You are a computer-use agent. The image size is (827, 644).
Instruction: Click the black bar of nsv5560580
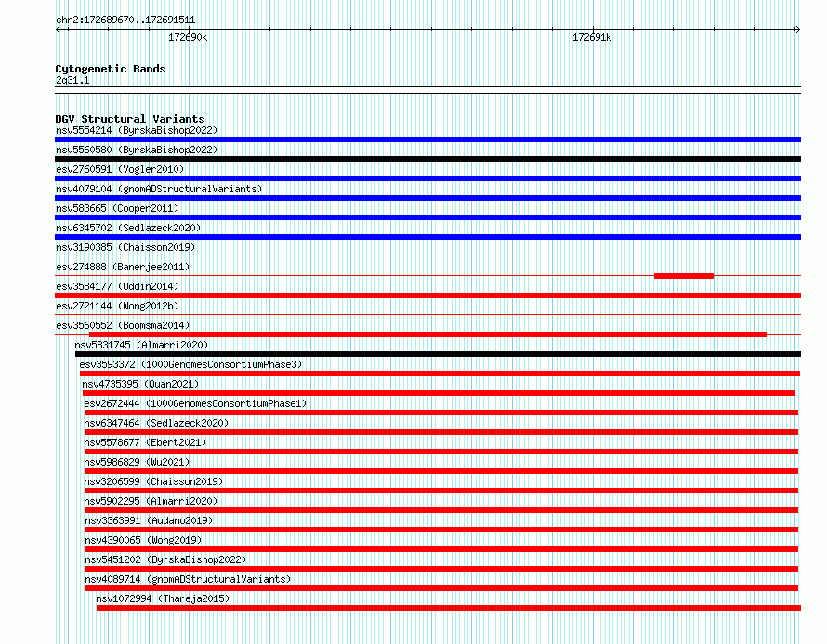coord(427,159)
